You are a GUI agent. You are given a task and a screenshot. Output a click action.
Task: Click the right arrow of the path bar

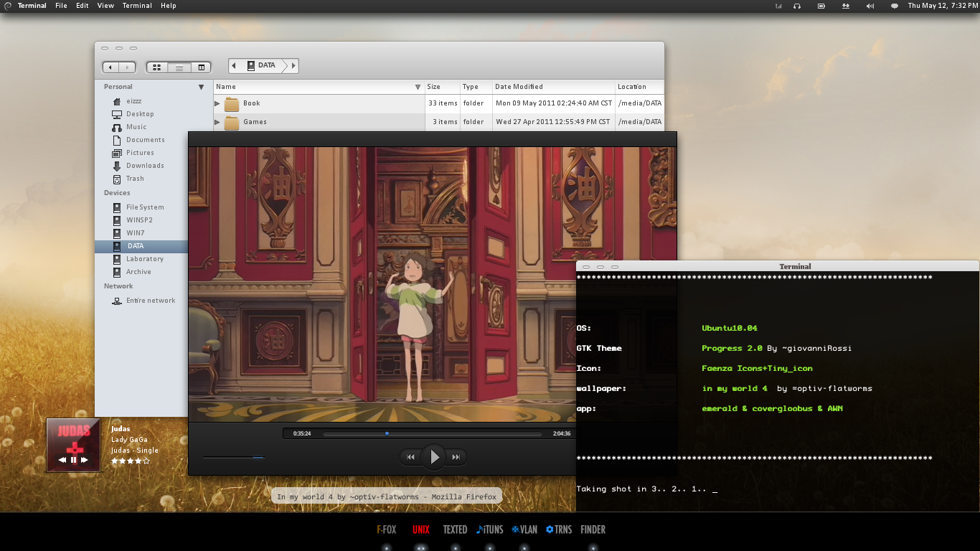pyautogui.click(x=293, y=66)
